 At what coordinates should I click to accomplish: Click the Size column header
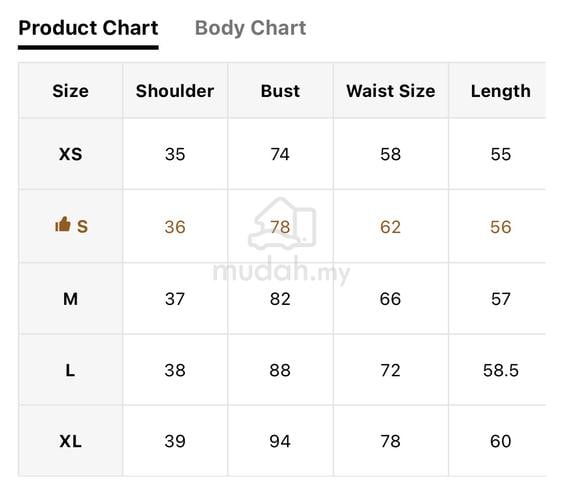[70, 91]
